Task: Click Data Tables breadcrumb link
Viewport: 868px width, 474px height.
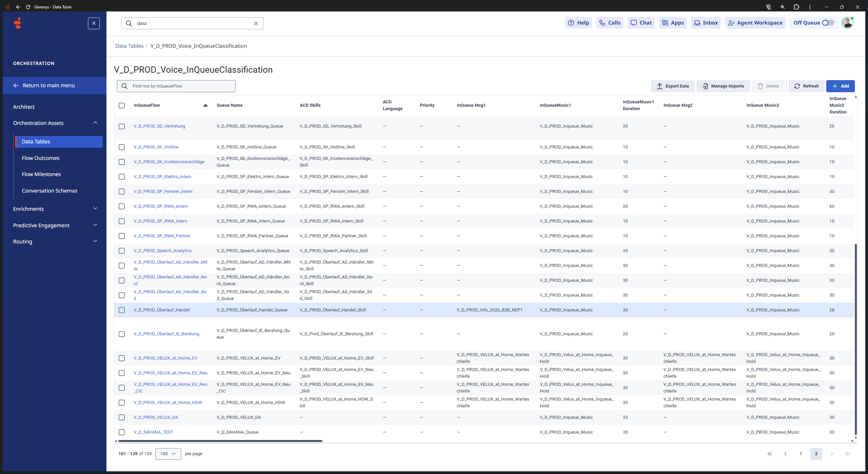Action: click(x=129, y=46)
